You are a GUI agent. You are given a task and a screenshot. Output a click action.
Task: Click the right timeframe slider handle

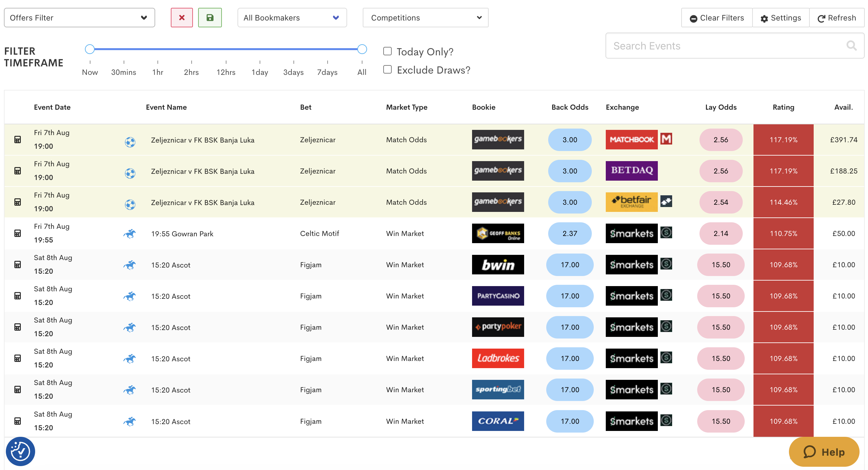pyautogui.click(x=362, y=49)
